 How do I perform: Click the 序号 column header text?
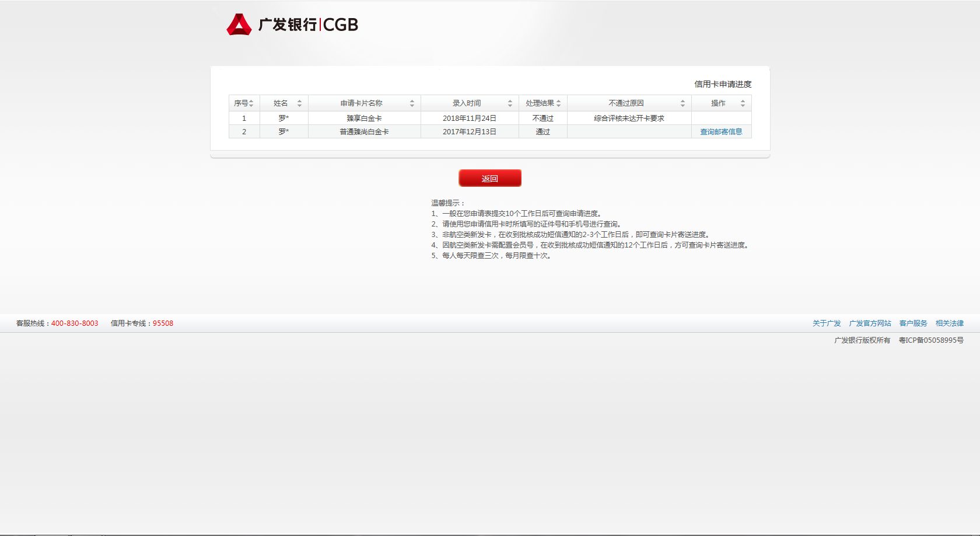241,103
